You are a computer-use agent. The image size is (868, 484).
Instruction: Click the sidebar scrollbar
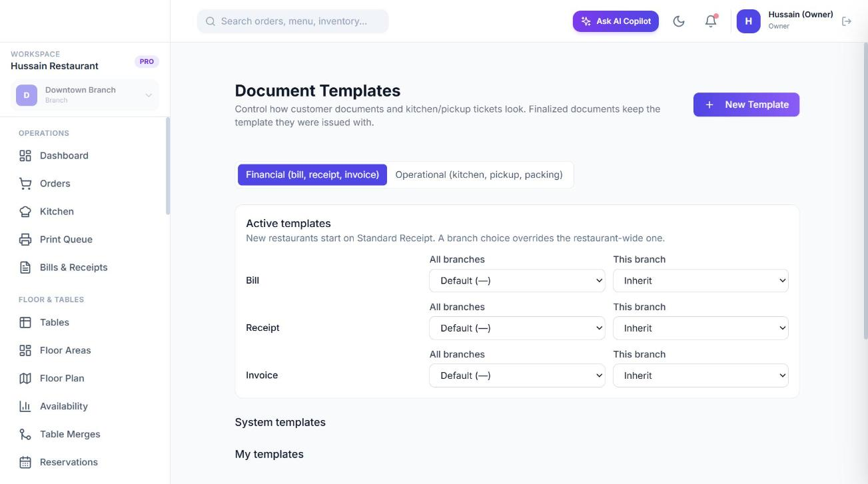click(x=168, y=166)
